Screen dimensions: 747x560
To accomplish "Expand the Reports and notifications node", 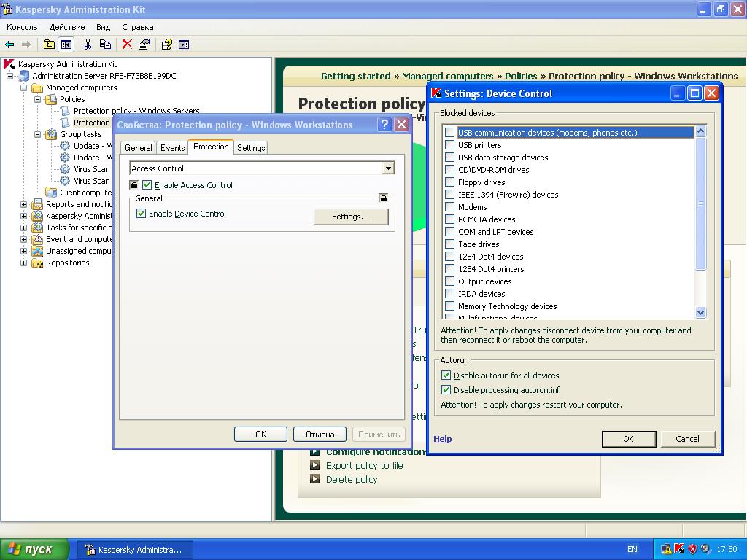I will pos(23,204).
